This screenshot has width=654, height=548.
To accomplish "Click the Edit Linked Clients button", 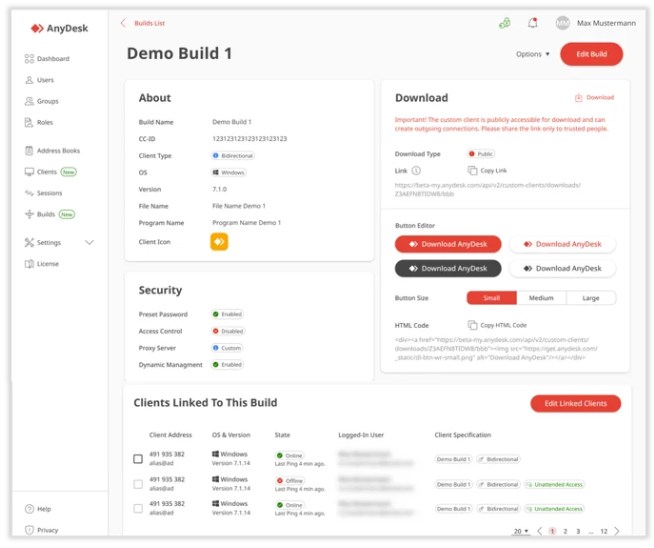I will (x=575, y=403).
